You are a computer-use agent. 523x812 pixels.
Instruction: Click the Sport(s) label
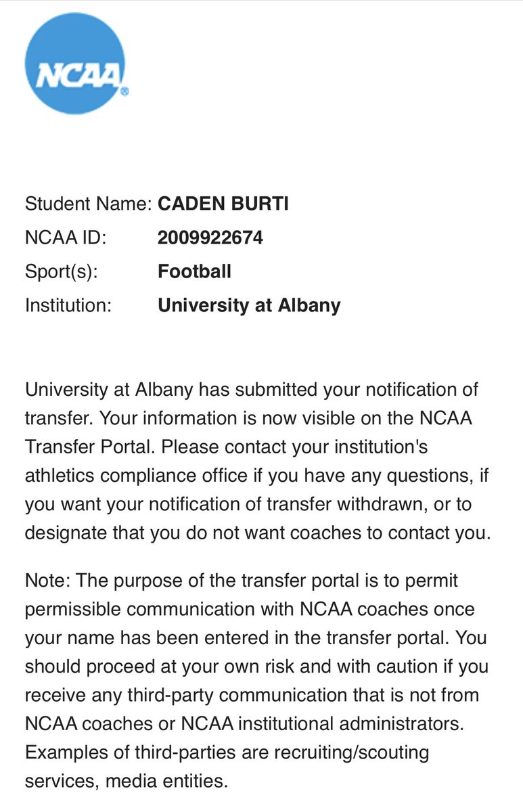click(x=62, y=272)
